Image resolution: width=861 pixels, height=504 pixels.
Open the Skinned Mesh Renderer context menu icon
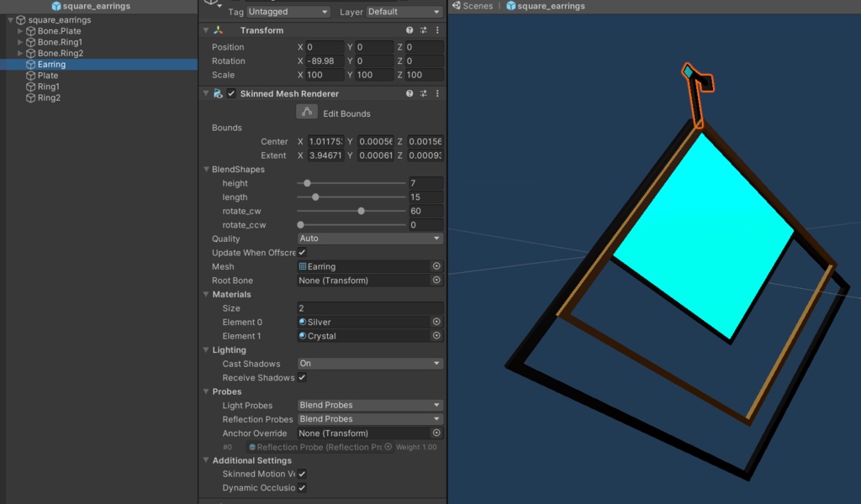pos(436,93)
